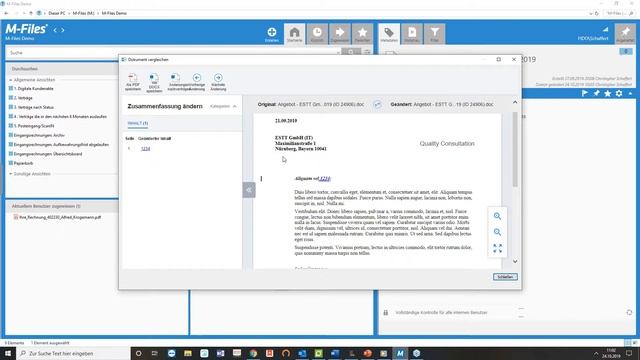Open the 'Filter' funnel tab in M-Files
640x360 pixels.
[x=435, y=34]
